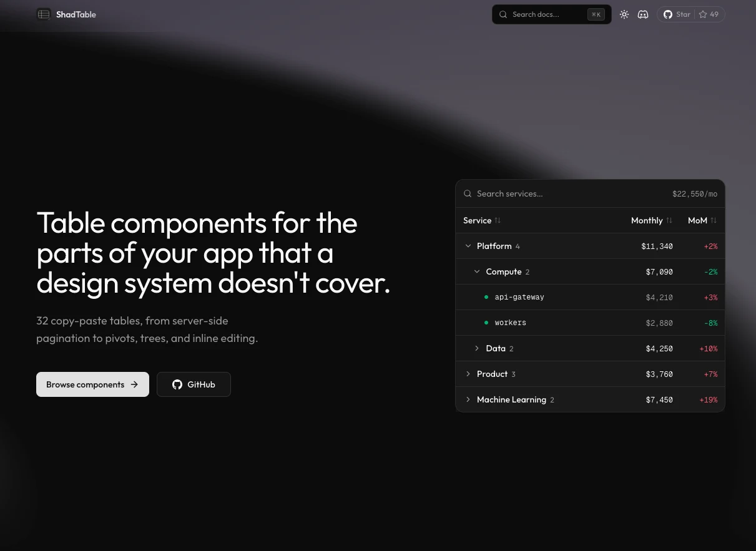756x551 pixels.
Task: Click the green status dot beside api-gateway
Action: [486, 297]
